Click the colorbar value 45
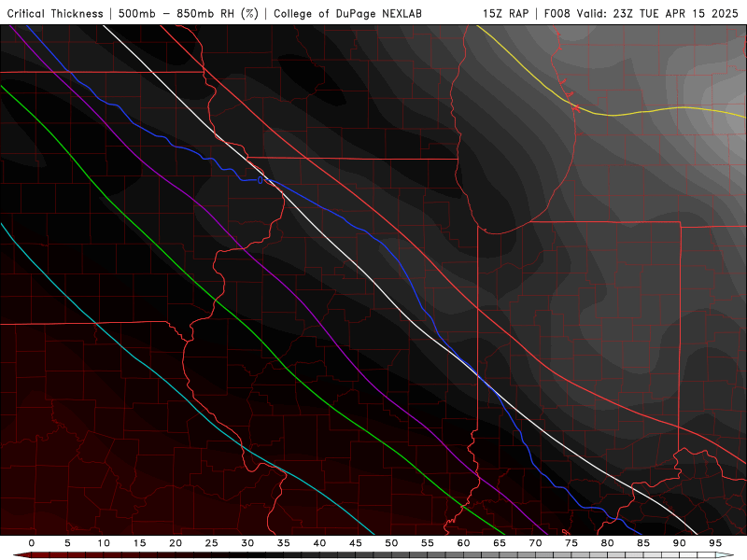 click(x=356, y=543)
